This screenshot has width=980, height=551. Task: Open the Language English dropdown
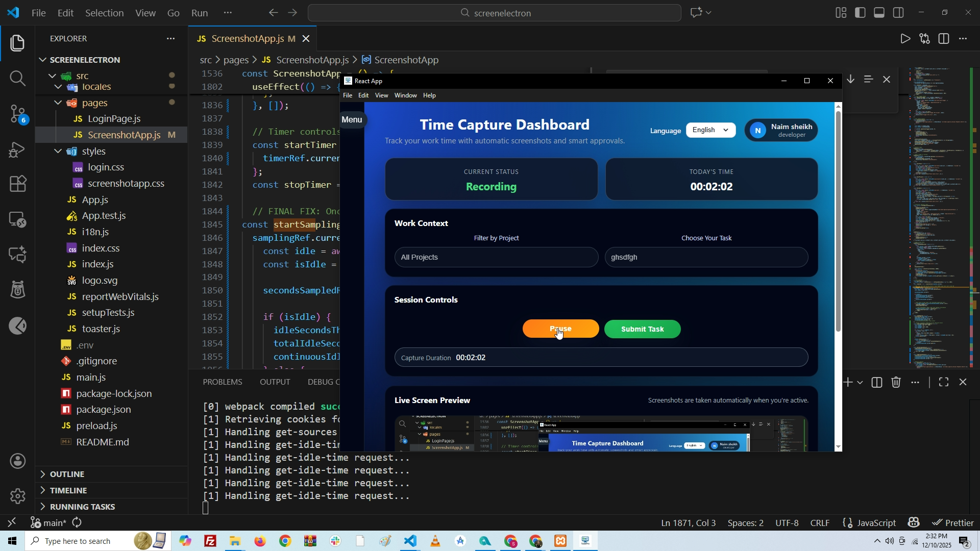coord(710,130)
